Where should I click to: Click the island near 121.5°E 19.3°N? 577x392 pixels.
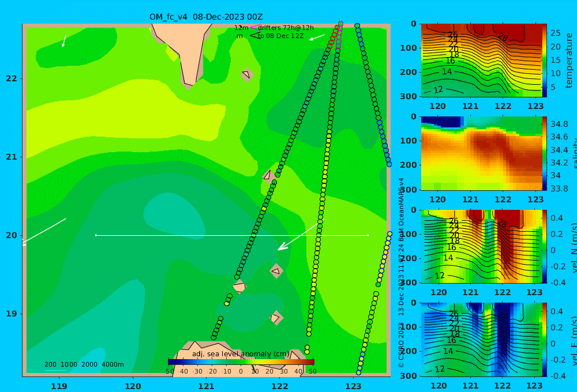(x=239, y=287)
